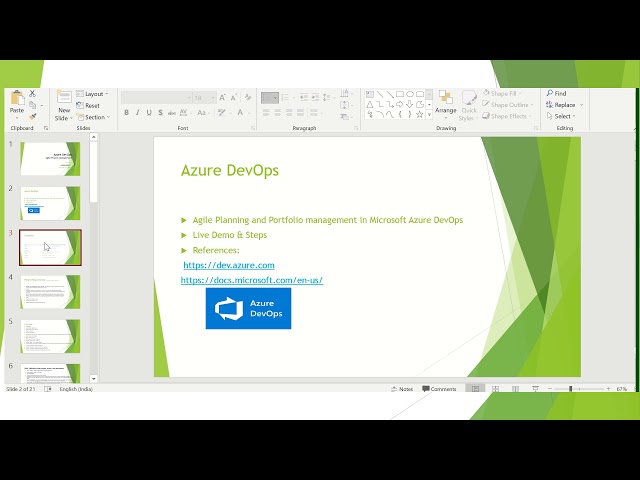Click the Numbering list icon

tap(287, 98)
